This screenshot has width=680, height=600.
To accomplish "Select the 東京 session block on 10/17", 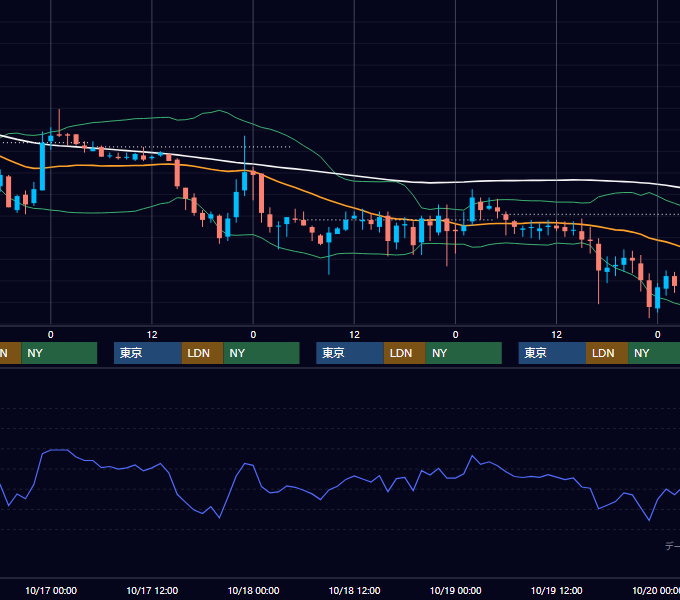I will tap(147, 353).
